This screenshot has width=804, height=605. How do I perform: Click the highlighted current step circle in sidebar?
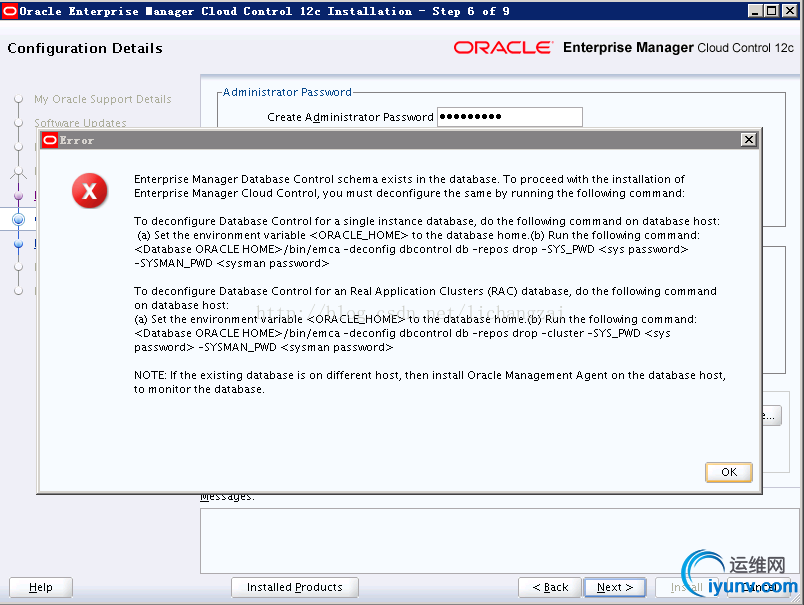point(18,219)
